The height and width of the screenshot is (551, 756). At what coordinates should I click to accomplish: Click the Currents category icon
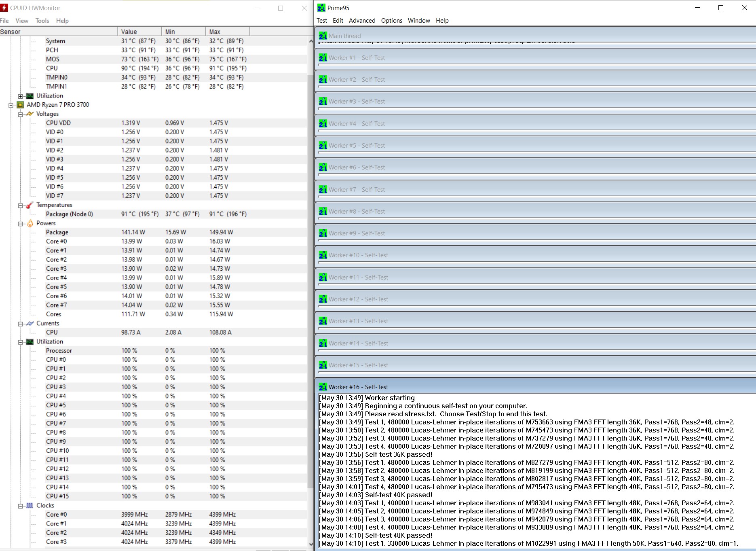30,323
